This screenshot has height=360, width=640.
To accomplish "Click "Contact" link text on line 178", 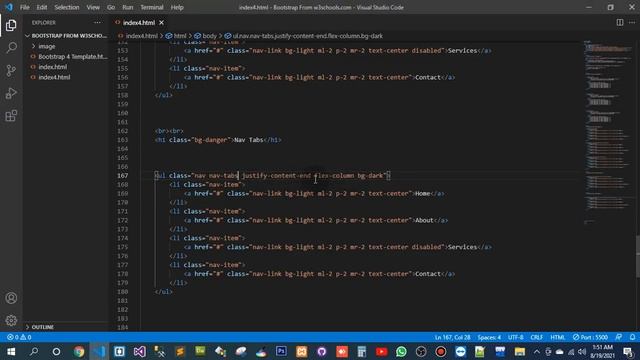I will [428, 274].
